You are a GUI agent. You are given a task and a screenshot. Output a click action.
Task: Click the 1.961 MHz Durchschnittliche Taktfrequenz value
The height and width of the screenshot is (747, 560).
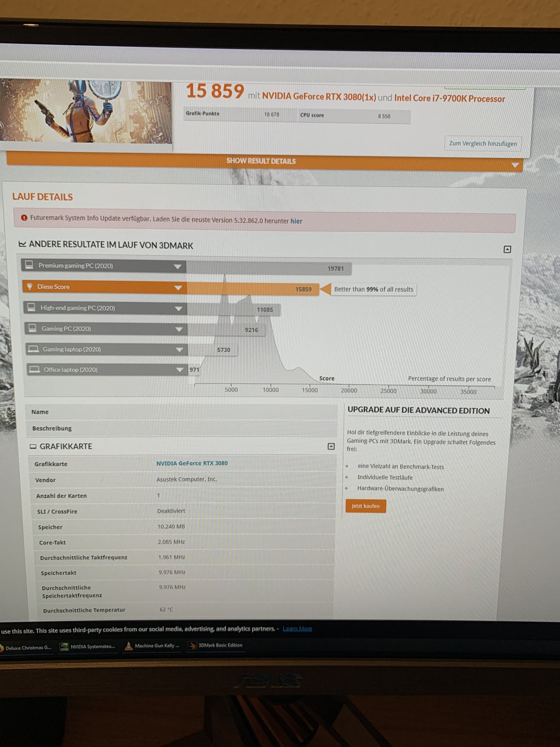click(171, 557)
